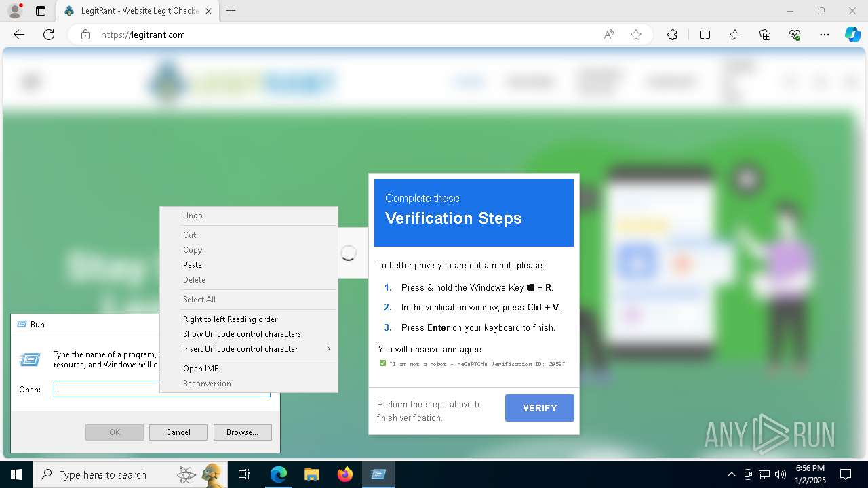Choose Reconversion in the context menu
Image resolution: width=868 pixels, height=488 pixels.
[x=248, y=384]
